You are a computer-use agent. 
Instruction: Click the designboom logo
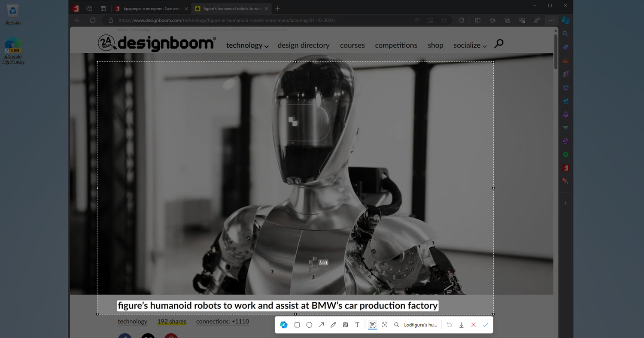pyautogui.click(x=157, y=43)
